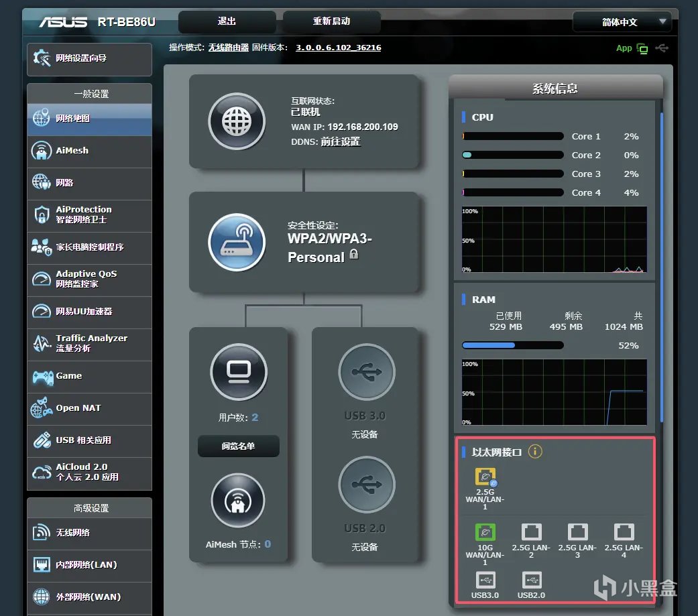Click the 阅览名单 view list button
Screen dimensions: 698x616
click(239, 446)
